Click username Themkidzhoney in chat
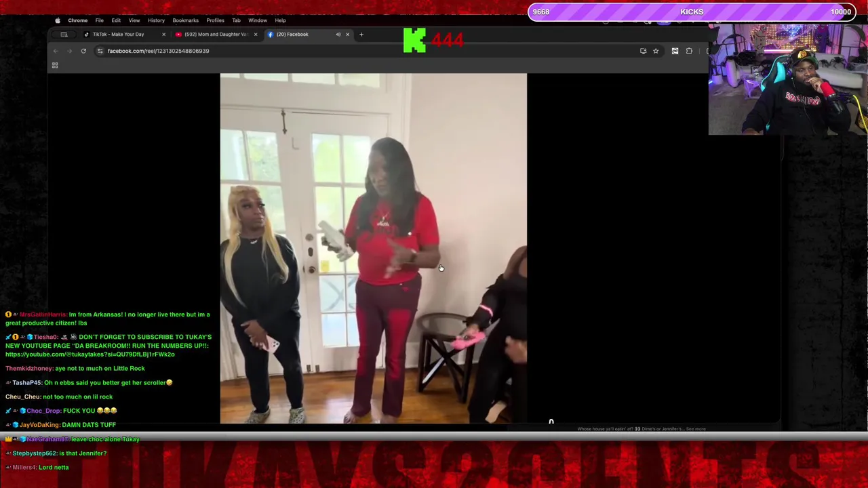The width and height of the screenshot is (868, 488). [x=28, y=368]
